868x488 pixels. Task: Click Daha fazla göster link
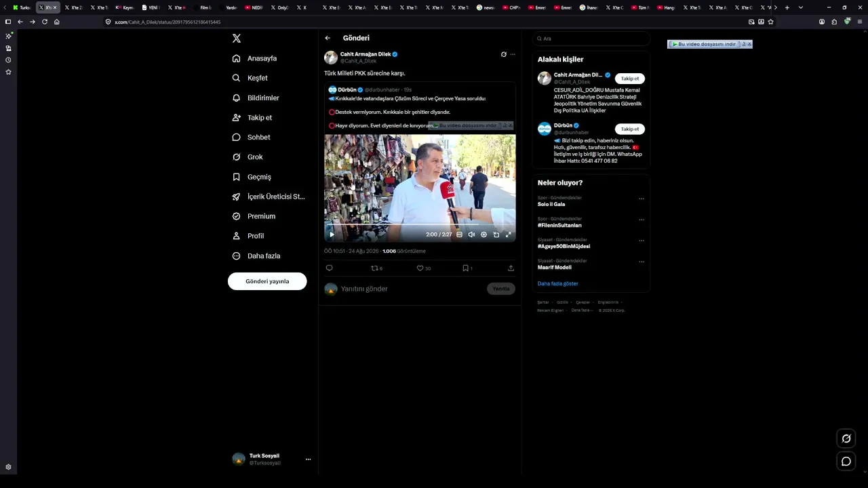click(x=558, y=283)
